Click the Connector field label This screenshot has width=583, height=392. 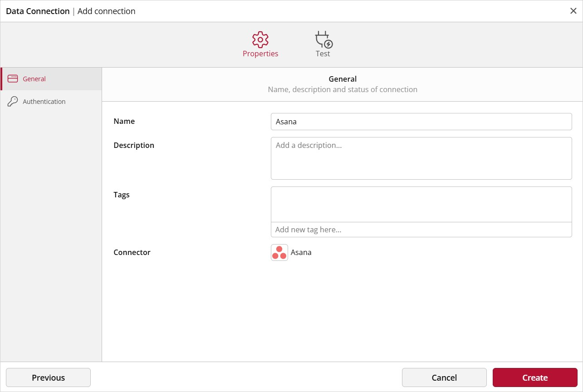pyautogui.click(x=132, y=253)
